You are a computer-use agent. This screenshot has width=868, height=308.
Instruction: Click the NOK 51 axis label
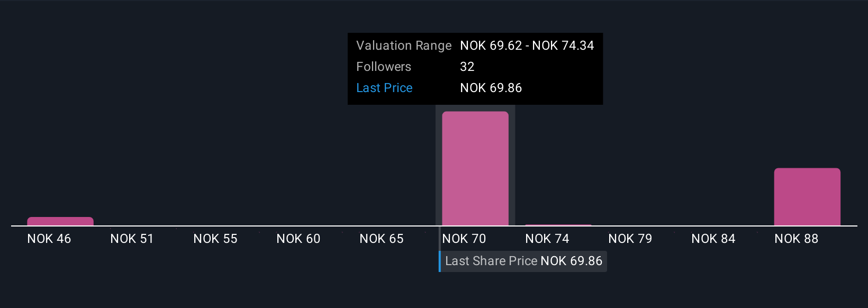(x=132, y=239)
